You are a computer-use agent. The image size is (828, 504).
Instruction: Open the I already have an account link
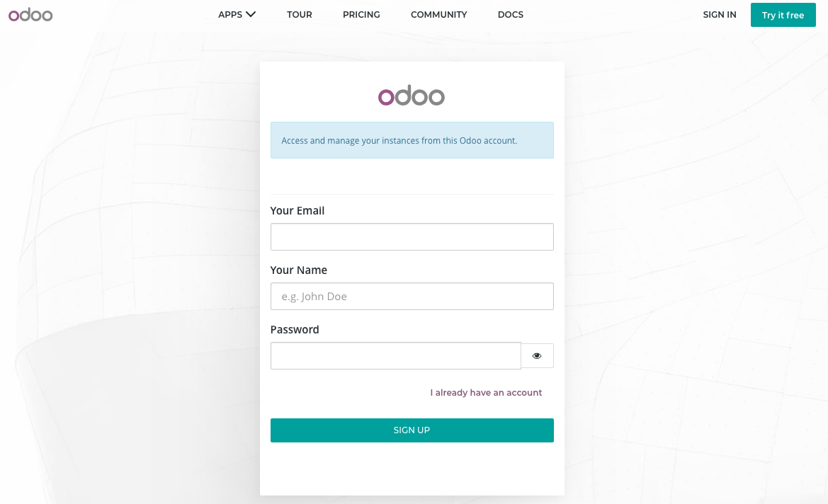point(486,392)
